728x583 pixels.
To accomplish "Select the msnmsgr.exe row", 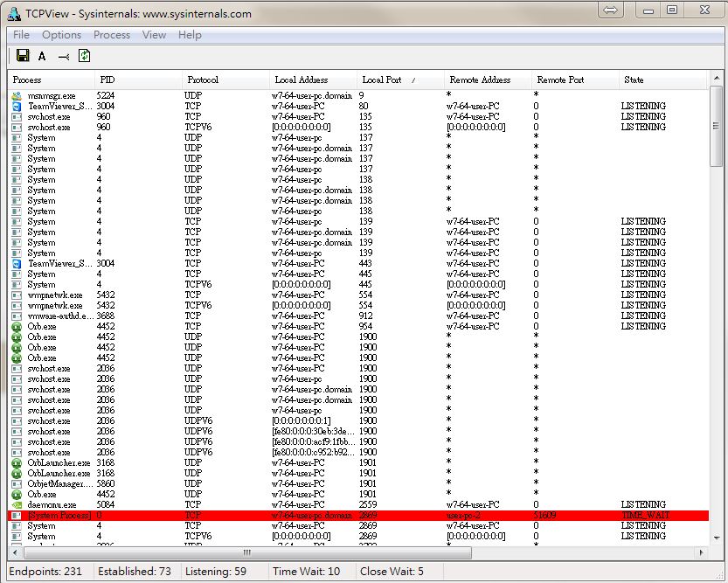I will (x=358, y=95).
